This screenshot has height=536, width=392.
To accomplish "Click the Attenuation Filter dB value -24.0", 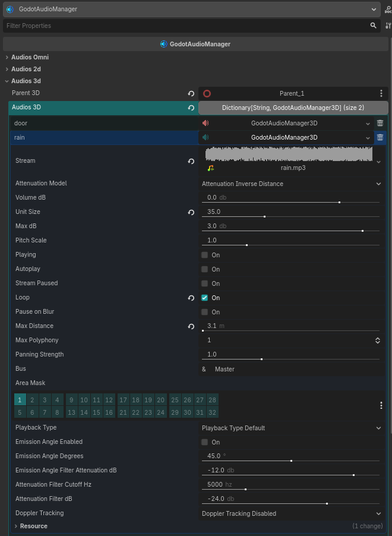I will tap(216, 499).
